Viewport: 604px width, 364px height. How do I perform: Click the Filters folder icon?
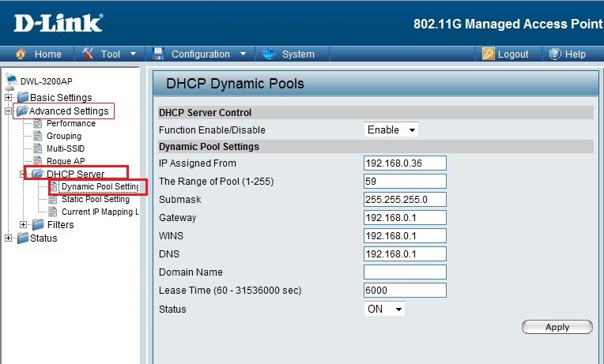point(38,224)
